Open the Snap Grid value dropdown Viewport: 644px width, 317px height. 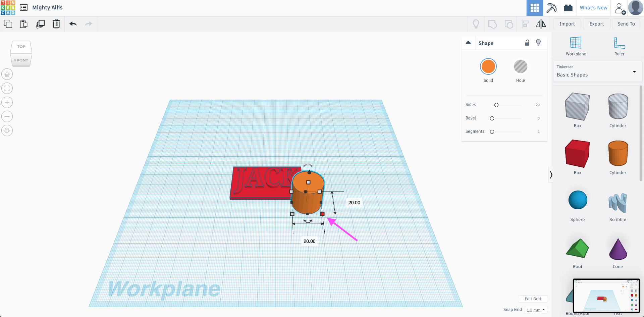coord(536,309)
